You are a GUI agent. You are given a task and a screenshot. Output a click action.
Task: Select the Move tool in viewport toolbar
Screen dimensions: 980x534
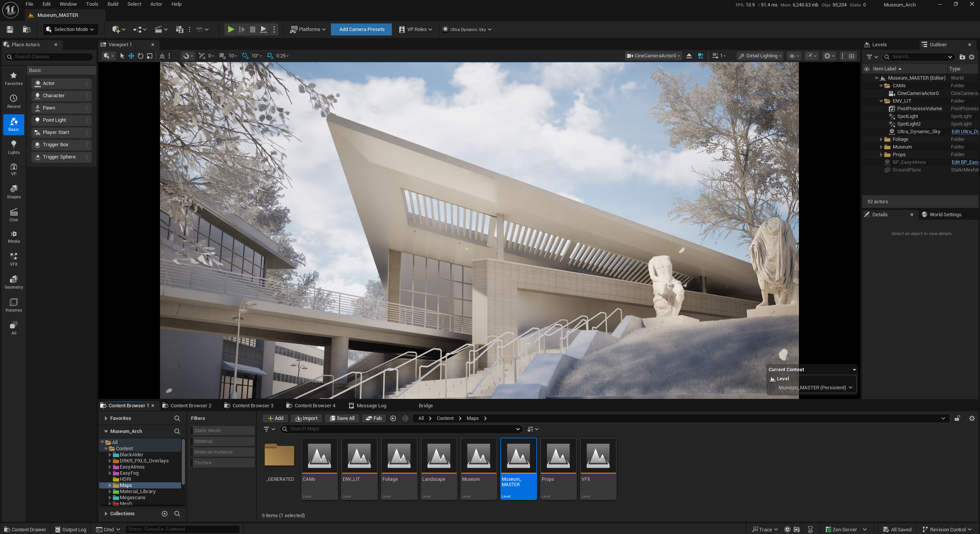pos(131,56)
